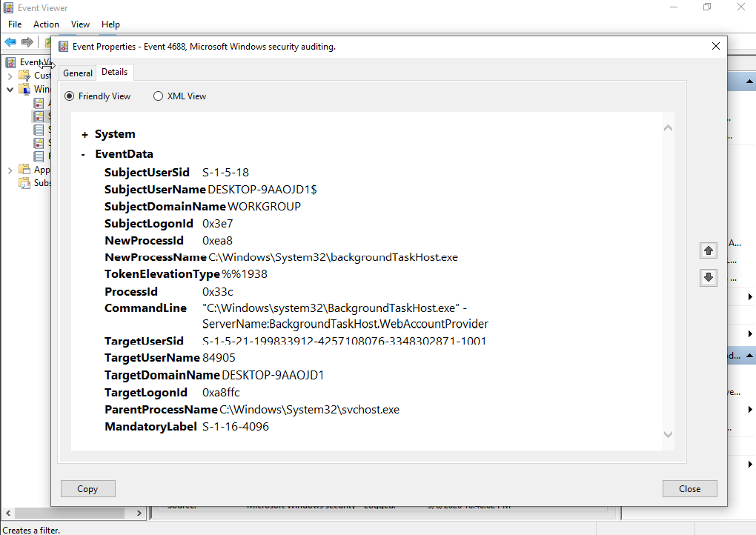This screenshot has width=756, height=535.
Task: Click the Windows Logs folder icon
Action: (x=24, y=89)
